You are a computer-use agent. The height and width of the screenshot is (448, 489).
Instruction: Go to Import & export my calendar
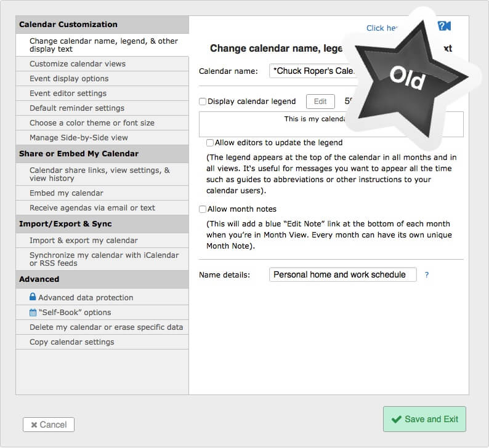coord(102,241)
